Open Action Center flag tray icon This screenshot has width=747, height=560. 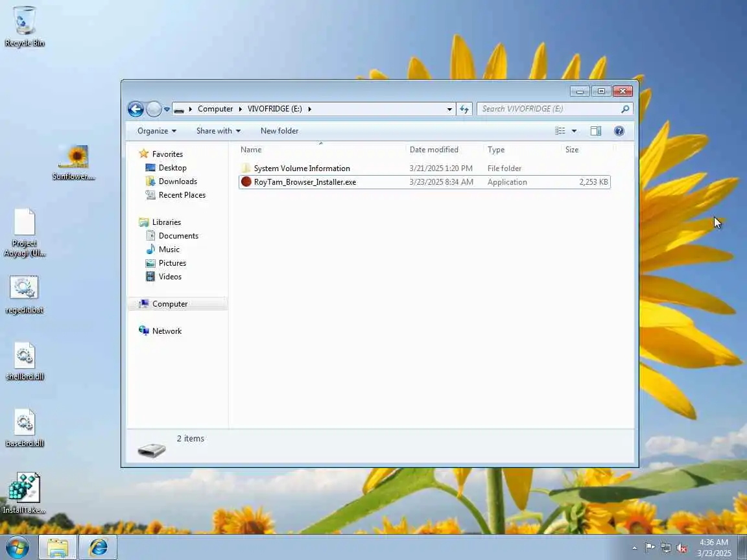click(650, 548)
